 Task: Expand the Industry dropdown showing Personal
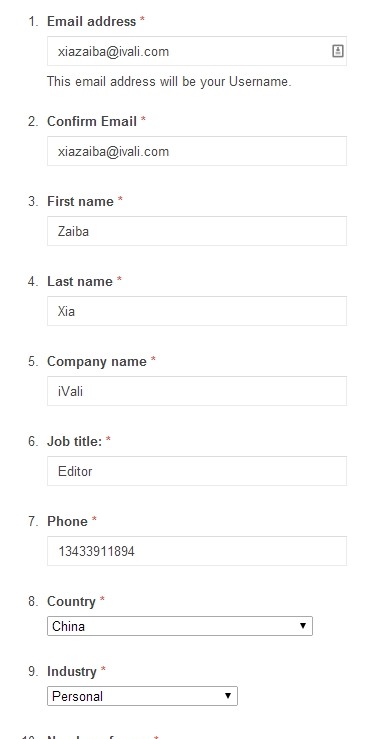pos(142,696)
